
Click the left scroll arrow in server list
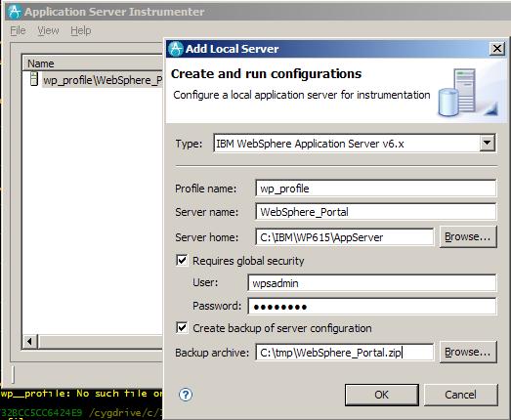pos(29,342)
